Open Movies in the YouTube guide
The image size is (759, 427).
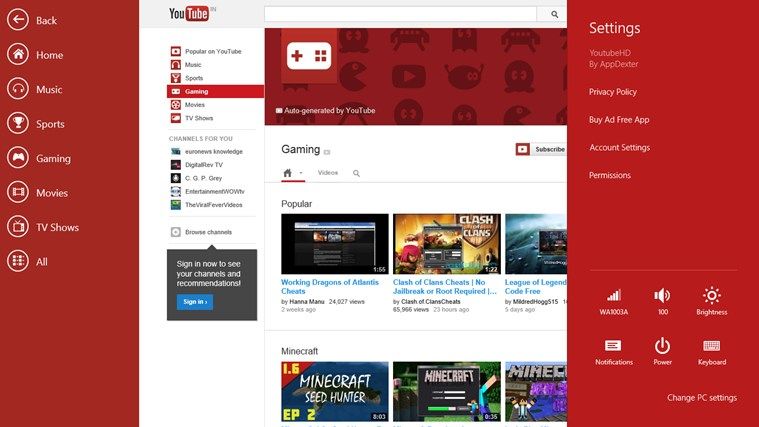click(x=195, y=105)
